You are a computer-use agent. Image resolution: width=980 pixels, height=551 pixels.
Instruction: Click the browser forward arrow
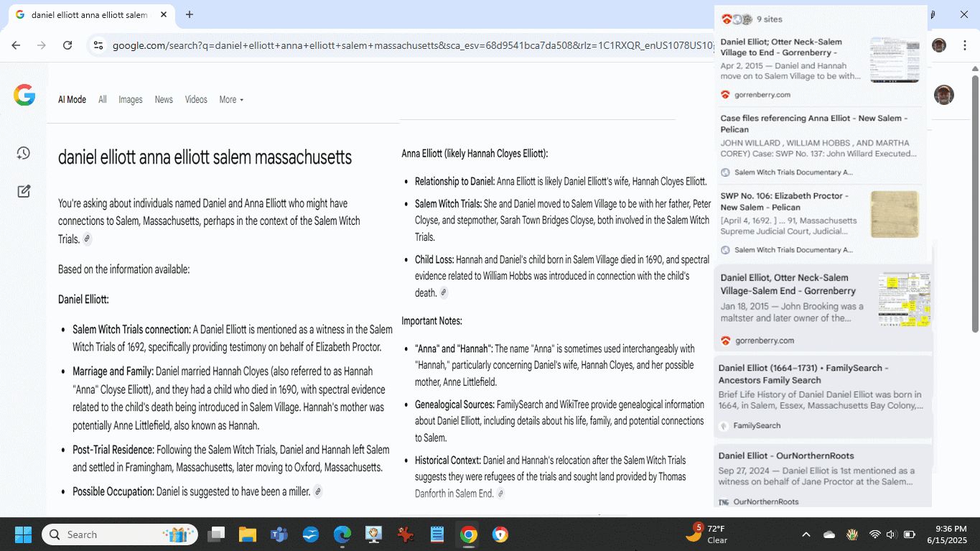[x=42, y=45]
